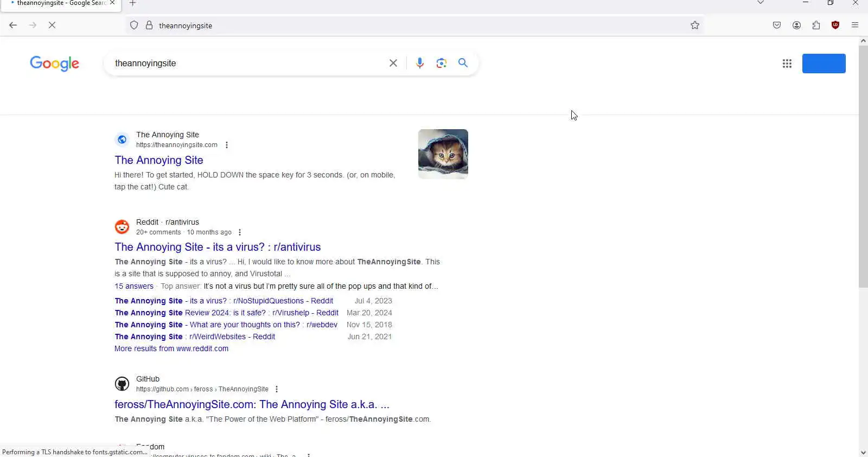Click the scrollbar up arrow
The image size is (868, 457).
(863, 41)
